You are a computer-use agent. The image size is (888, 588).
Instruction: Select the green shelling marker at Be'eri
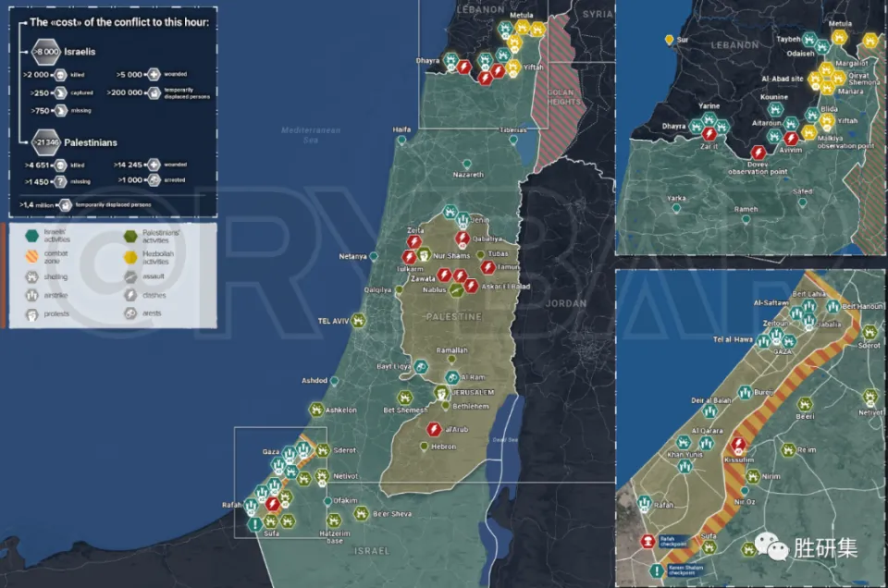(x=806, y=404)
